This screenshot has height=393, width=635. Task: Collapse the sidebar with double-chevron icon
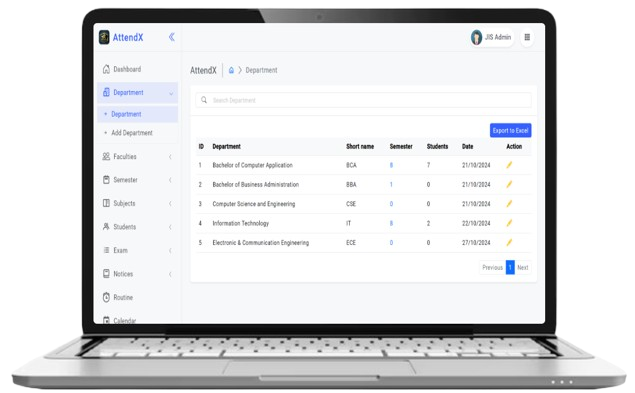click(x=172, y=37)
